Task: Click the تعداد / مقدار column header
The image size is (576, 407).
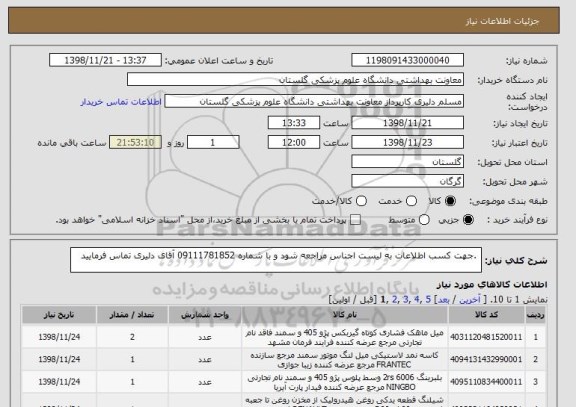Action: click(132, 315)
